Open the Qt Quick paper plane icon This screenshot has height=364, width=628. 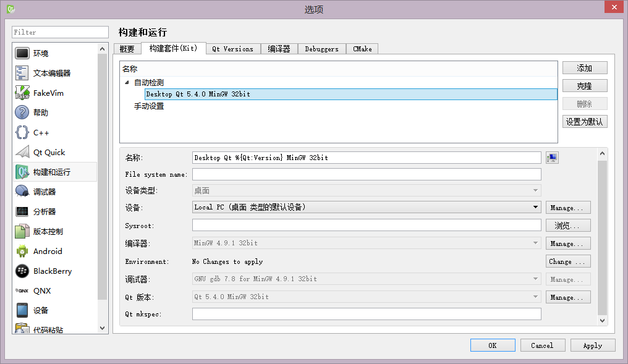(22, 152)
